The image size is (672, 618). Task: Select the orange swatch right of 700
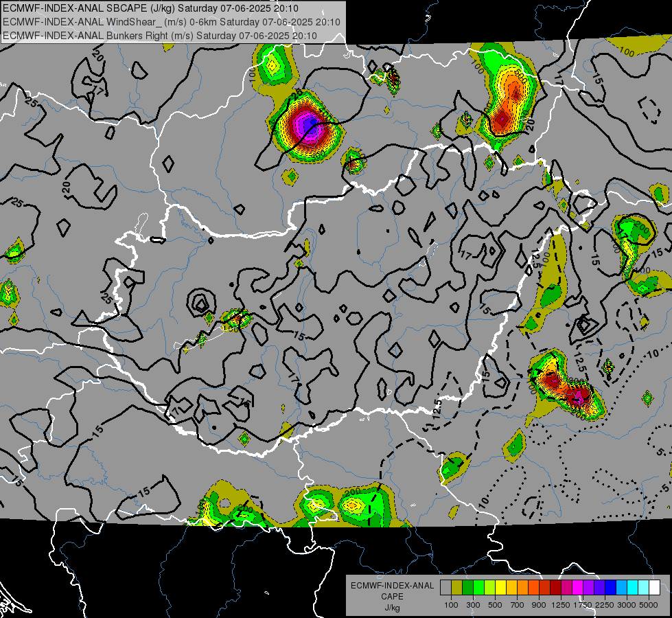(523, 588)
